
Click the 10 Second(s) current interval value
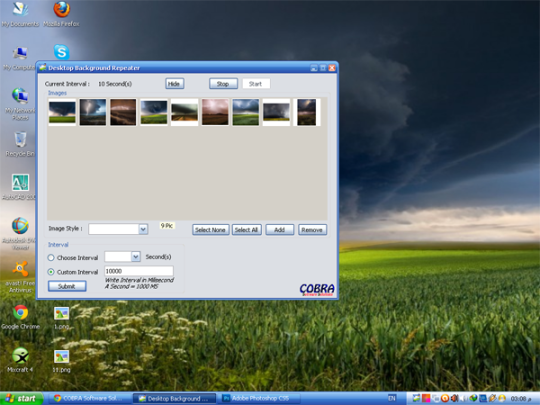coord(115,84)
